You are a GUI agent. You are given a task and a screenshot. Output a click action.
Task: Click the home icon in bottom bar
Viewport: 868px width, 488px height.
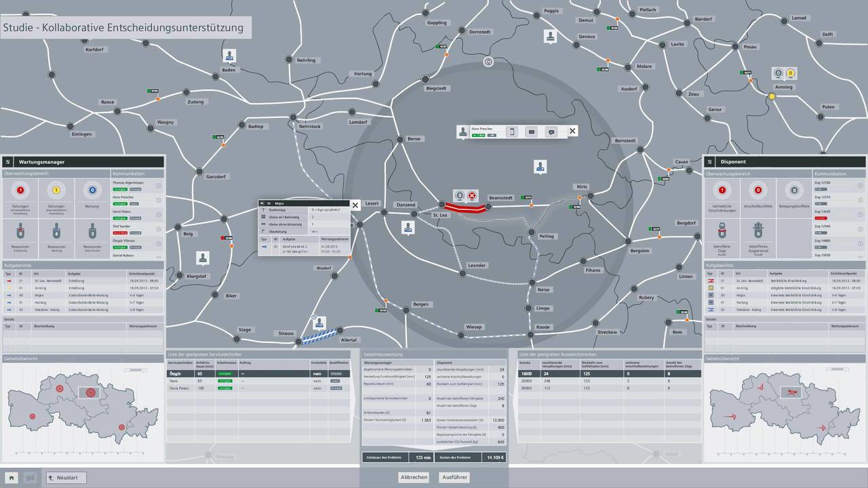coord(11,478)
